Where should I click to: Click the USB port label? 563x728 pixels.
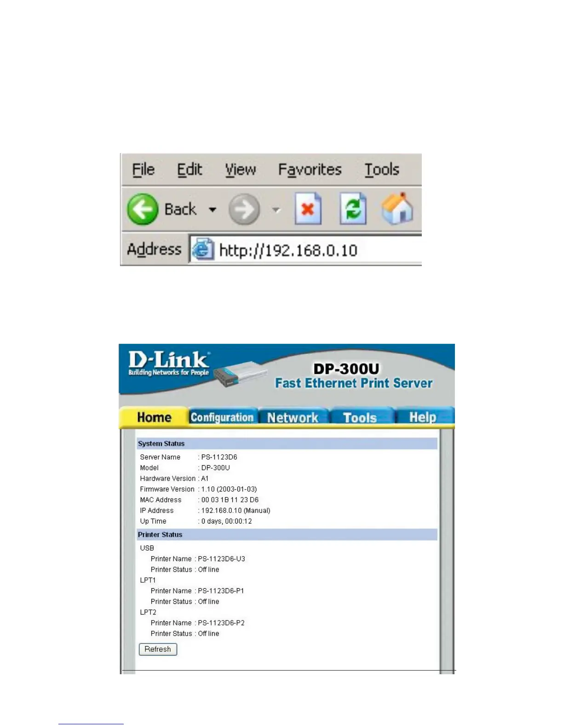click(x=147, y=548)
